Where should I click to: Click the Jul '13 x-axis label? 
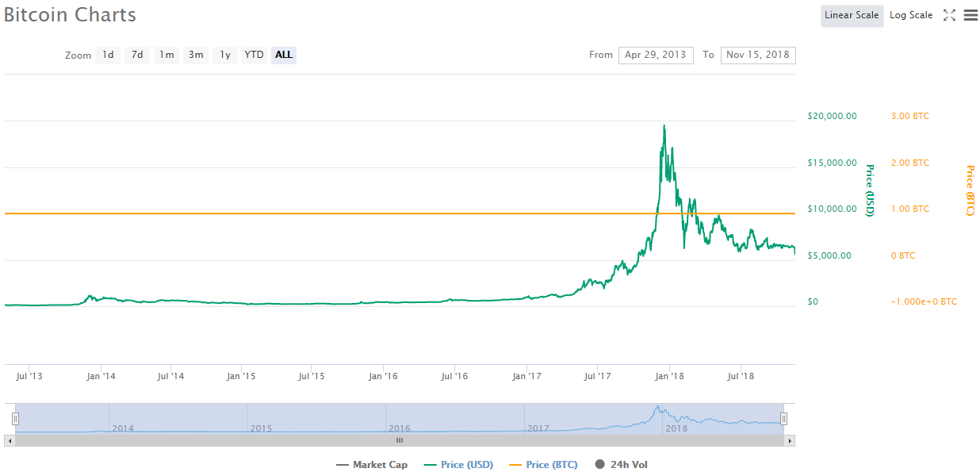click(29, 376)
